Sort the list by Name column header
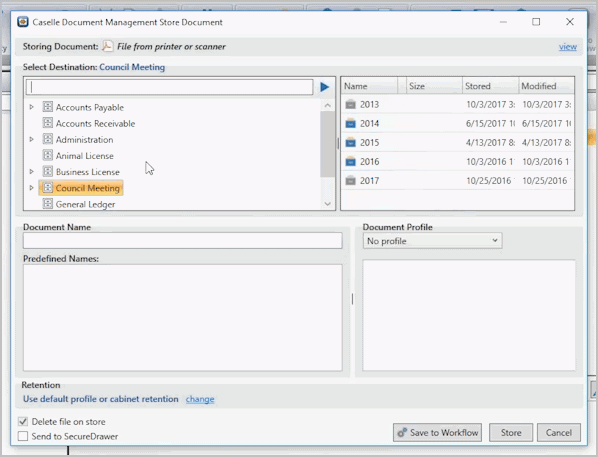The height and width of the screenshot is (457, 598). (x=369, y=86)
